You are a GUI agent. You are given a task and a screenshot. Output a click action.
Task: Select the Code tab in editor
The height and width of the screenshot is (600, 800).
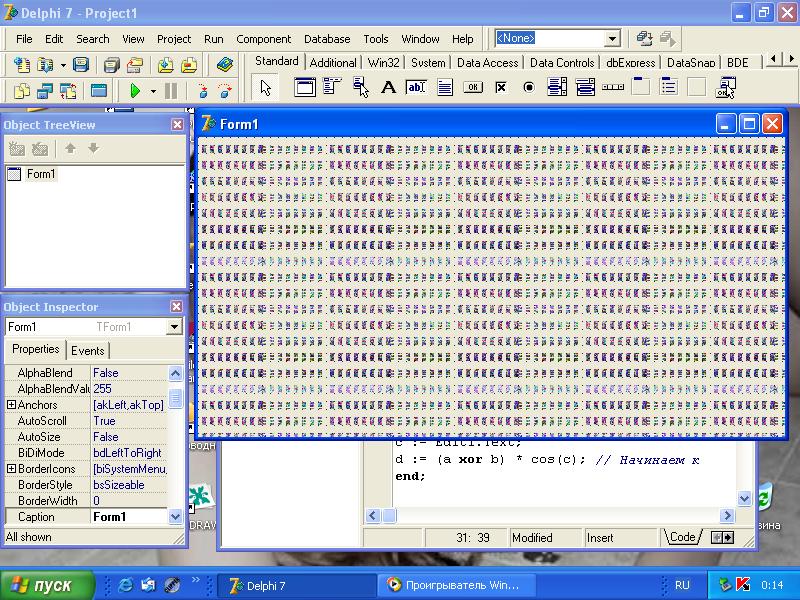coord(682,537)
